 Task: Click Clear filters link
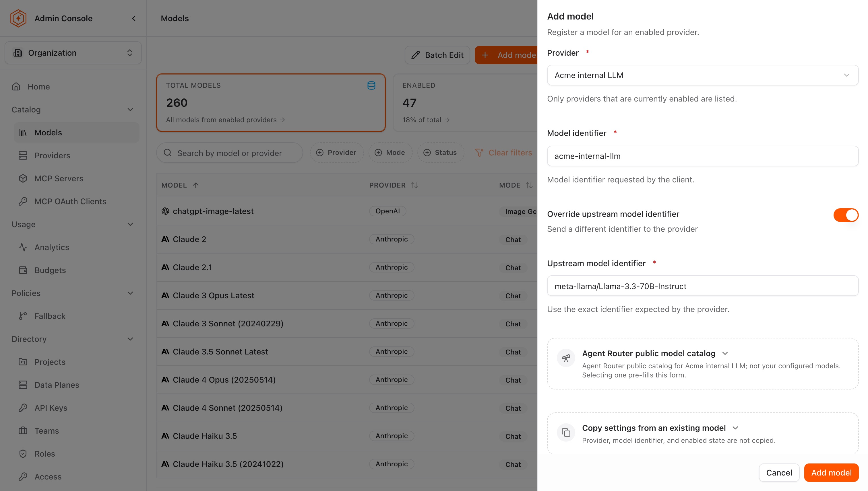point(503,153)
